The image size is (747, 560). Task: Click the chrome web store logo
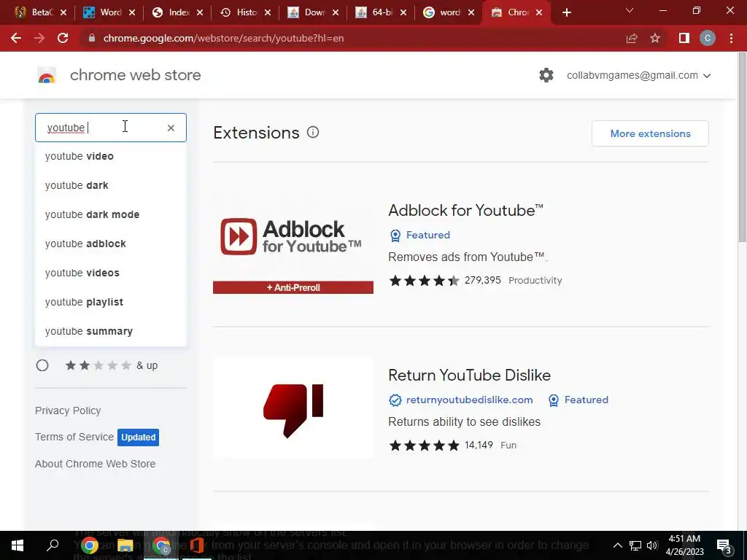[47, 75]
